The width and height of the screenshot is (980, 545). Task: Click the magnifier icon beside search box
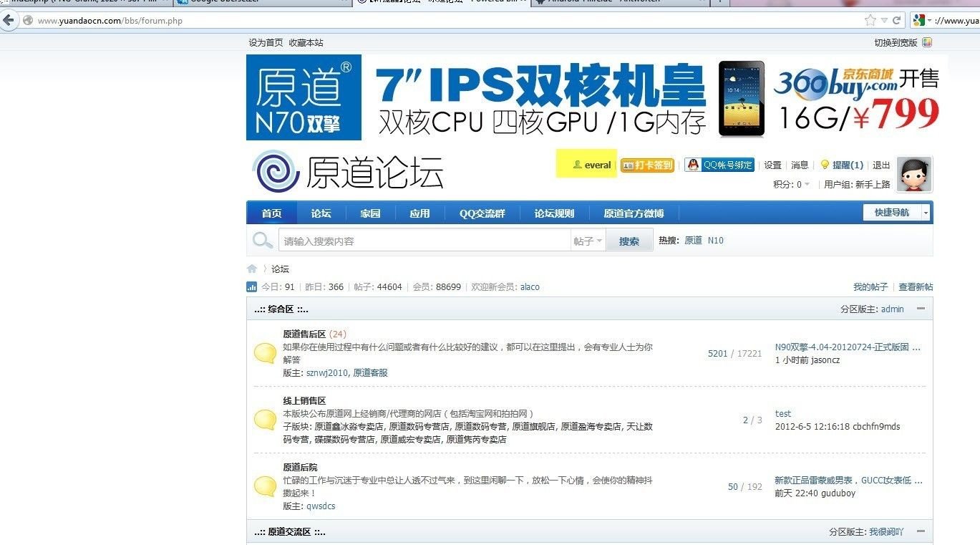[x=262, y=241]
